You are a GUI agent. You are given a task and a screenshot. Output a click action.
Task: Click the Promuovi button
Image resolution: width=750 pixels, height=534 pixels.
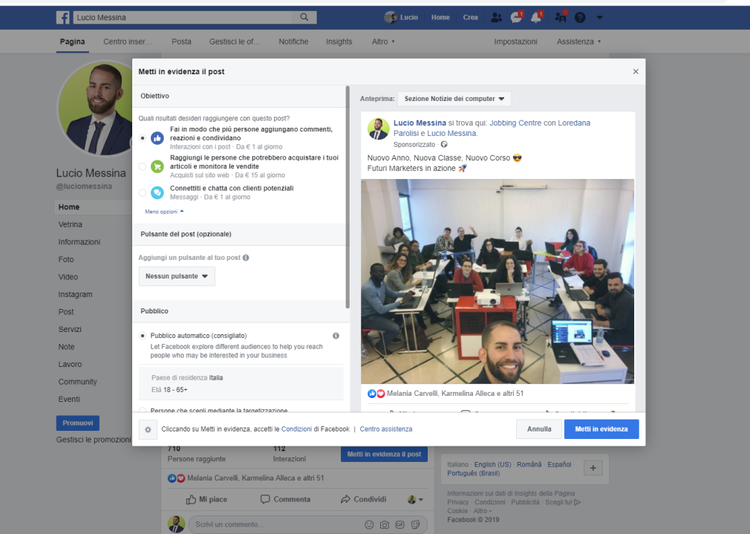(x=77, y=423)
